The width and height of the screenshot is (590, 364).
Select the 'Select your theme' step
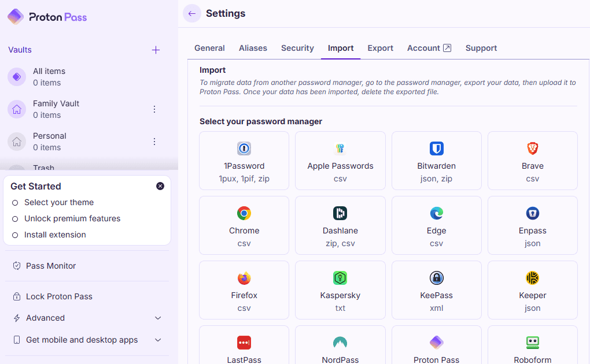(x=58, y=202)
